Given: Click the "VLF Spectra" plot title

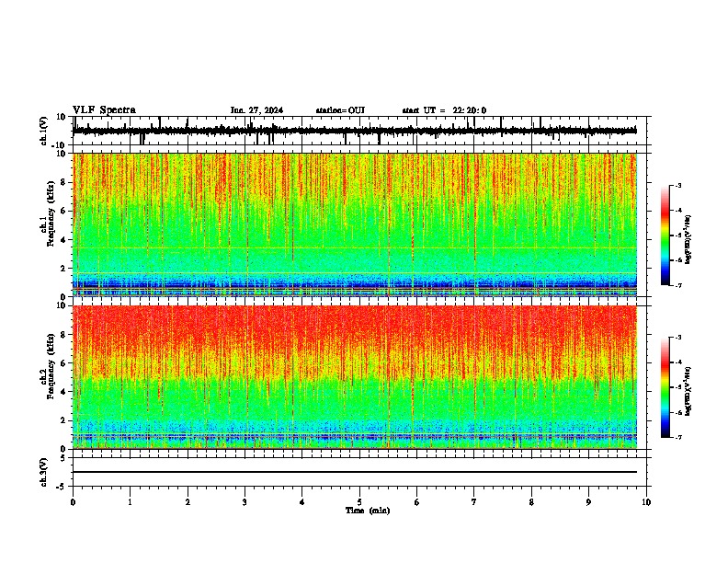Looking at the screenshot, I should coord(105,110).
